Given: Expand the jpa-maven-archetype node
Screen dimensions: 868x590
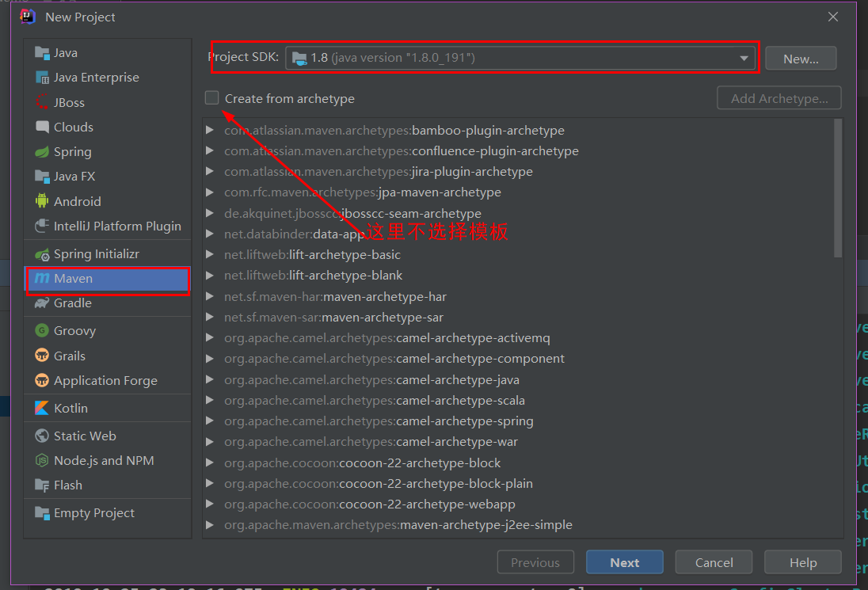Looking at the screenshot, I should pos(210,192).
